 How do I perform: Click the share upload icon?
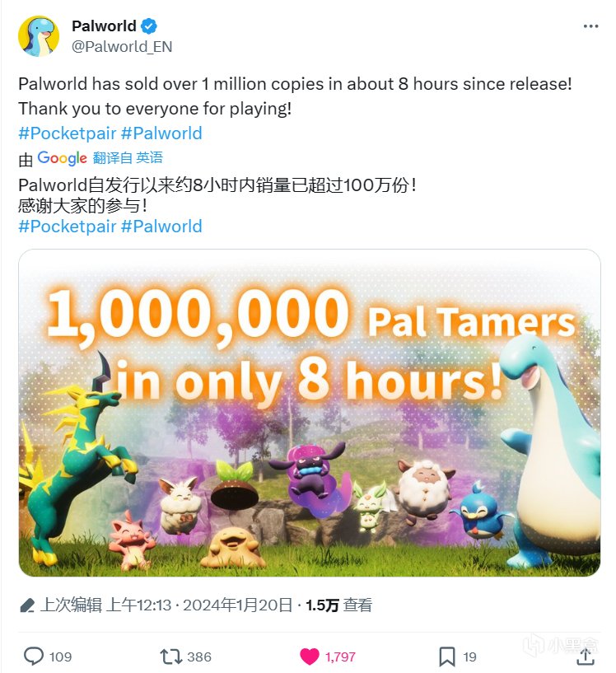[x=585, y=657]
